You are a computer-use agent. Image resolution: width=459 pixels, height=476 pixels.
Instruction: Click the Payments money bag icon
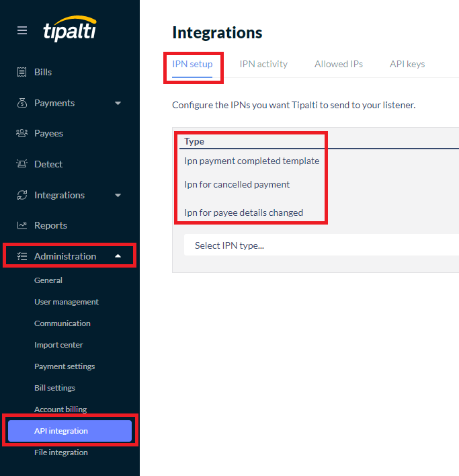click(22, 103)
